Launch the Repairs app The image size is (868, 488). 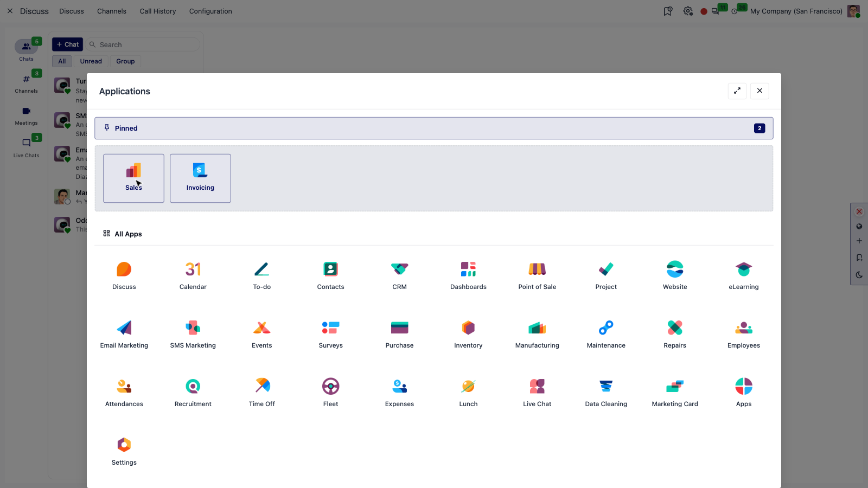click(675, 334)
